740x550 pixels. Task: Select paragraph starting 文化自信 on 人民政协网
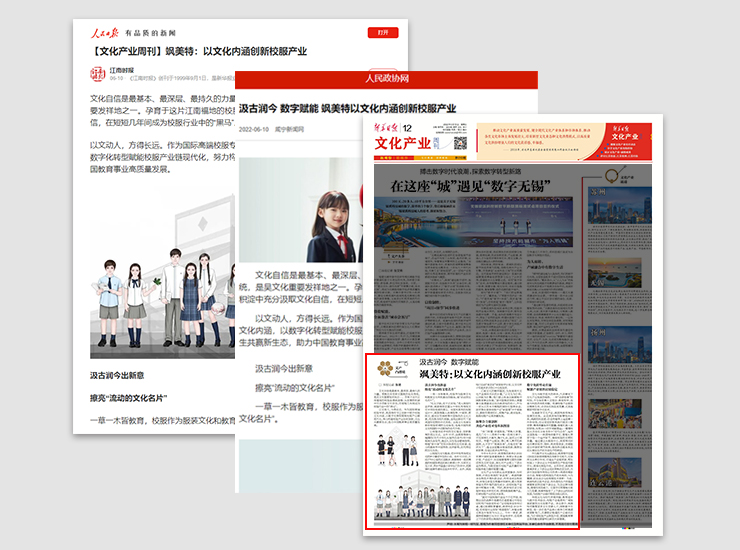[x=301, y=287]
